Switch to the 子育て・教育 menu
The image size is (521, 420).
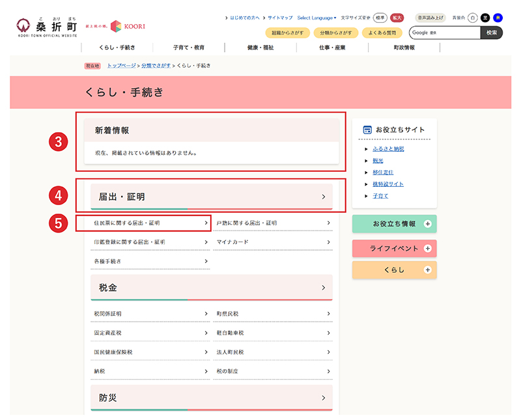(188, 47)
